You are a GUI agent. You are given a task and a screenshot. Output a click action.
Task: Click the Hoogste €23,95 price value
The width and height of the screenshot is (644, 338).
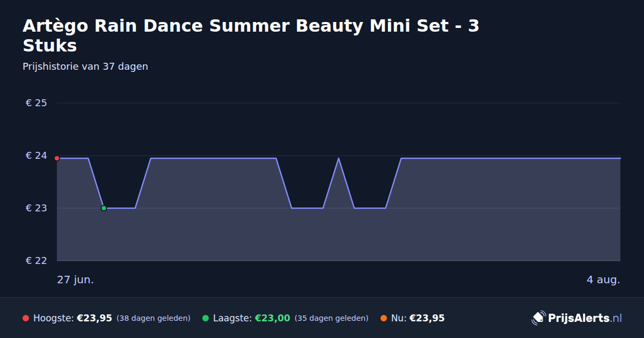[x=94, y=318]
